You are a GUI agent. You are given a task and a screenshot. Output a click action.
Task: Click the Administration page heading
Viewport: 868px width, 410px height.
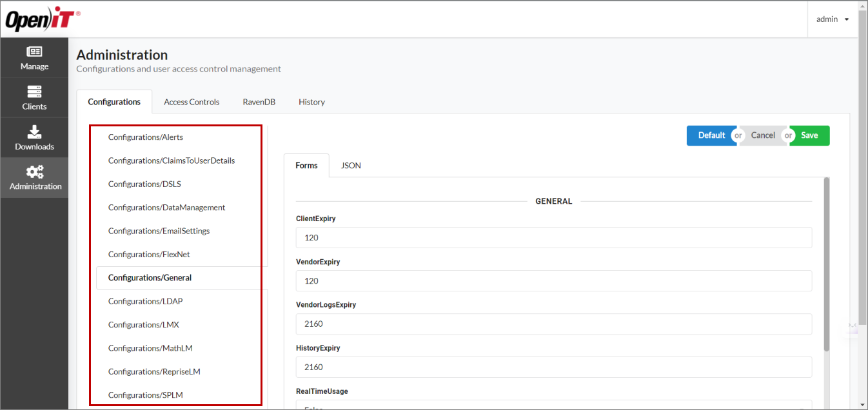tap(122, 55)
